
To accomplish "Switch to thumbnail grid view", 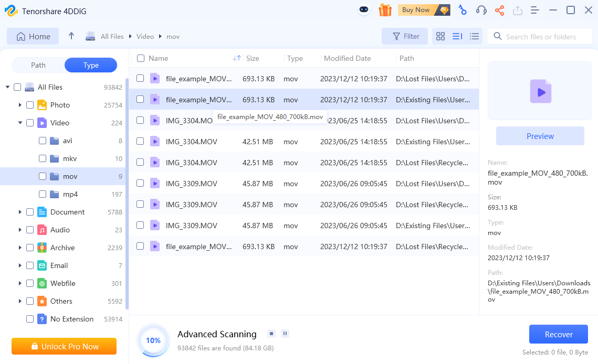I will tap(440, 37).
